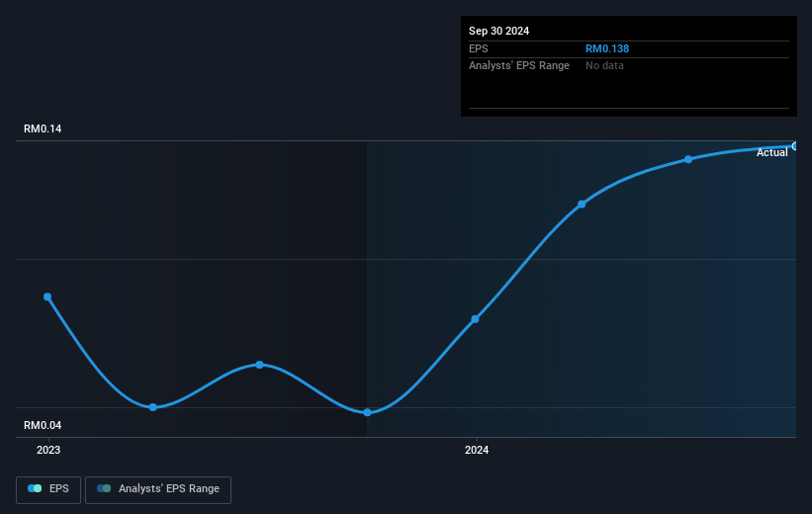Toggle the EPS legend series

click(48, 489)
